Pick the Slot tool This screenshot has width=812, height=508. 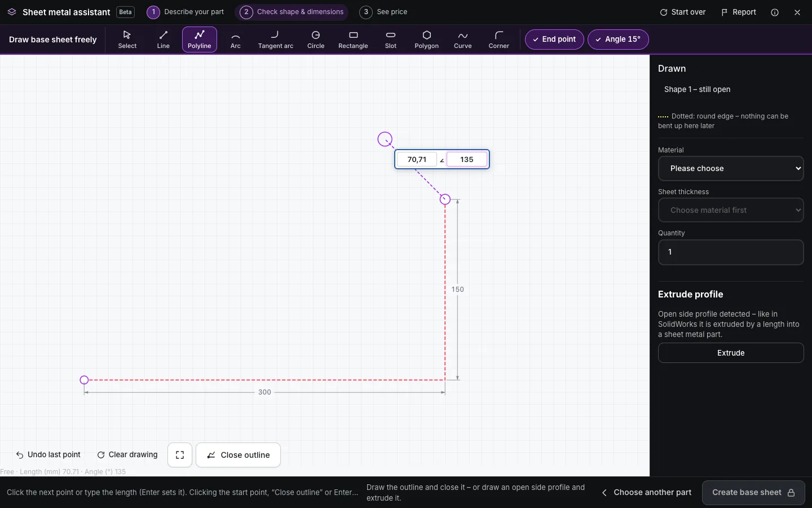pyautogui.click(x=391, y=40)
